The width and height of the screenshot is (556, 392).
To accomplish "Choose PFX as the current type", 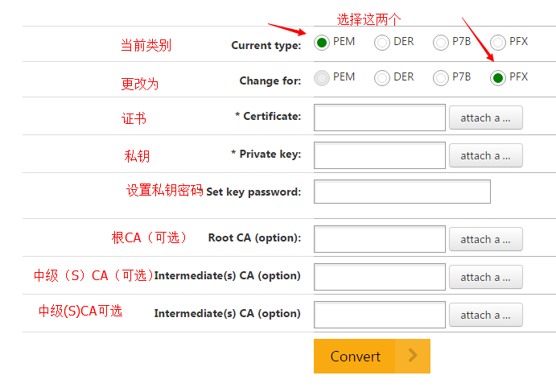I will pos(498,43).
